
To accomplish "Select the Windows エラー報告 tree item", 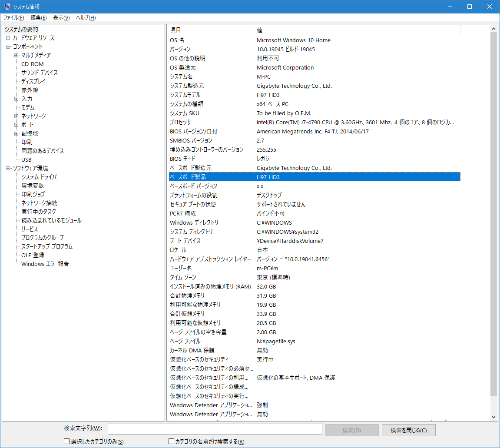I will (45, 264).
